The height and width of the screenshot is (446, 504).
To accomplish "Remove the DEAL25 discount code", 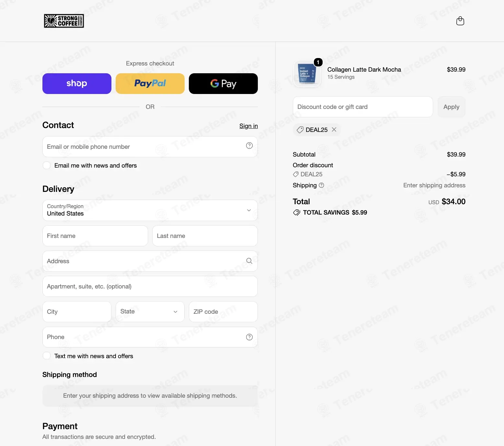I will (x=334, y=130).
